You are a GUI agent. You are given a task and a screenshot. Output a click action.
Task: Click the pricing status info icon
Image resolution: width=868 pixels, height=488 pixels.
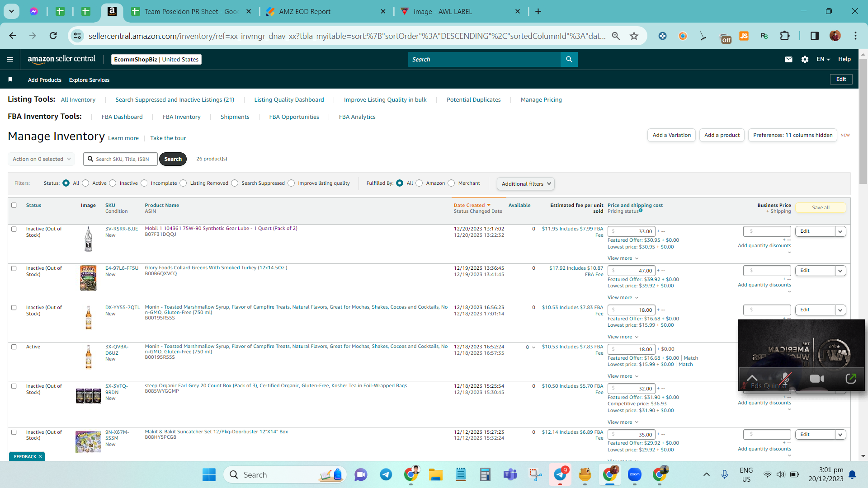pyautogui.click(x=641, y=210)
